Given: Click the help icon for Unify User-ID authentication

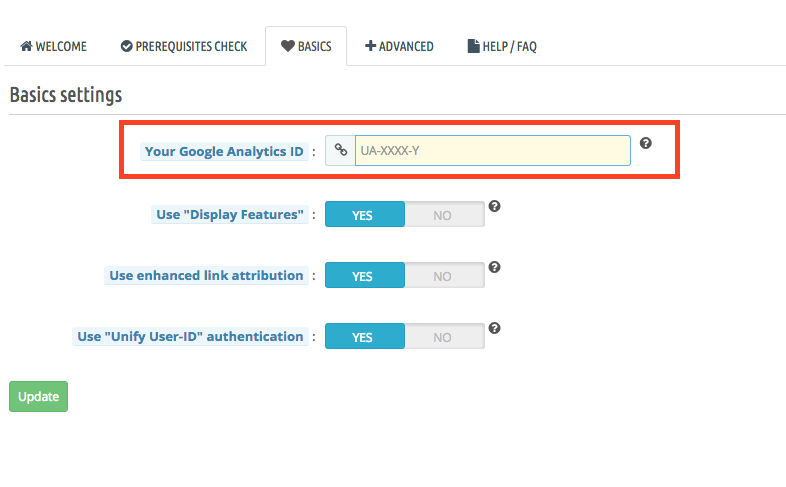Looking at the screenshot, I should [x=494, y=328].
